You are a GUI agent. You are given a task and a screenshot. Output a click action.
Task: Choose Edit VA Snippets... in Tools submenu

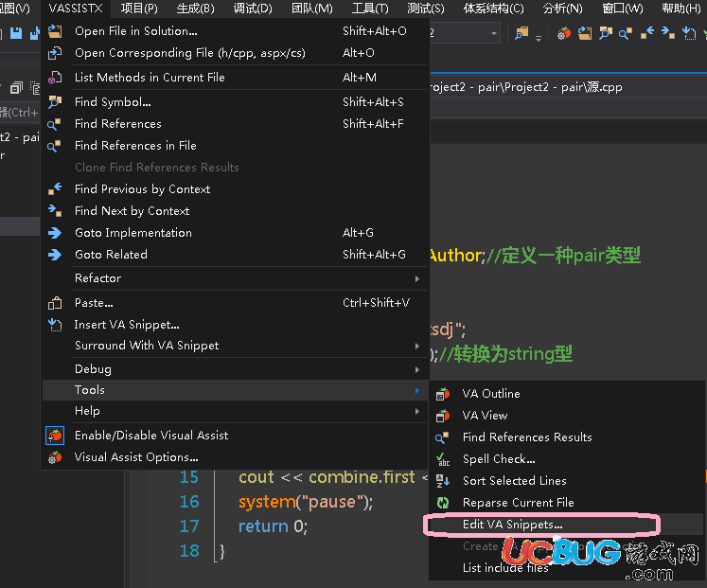566,525
